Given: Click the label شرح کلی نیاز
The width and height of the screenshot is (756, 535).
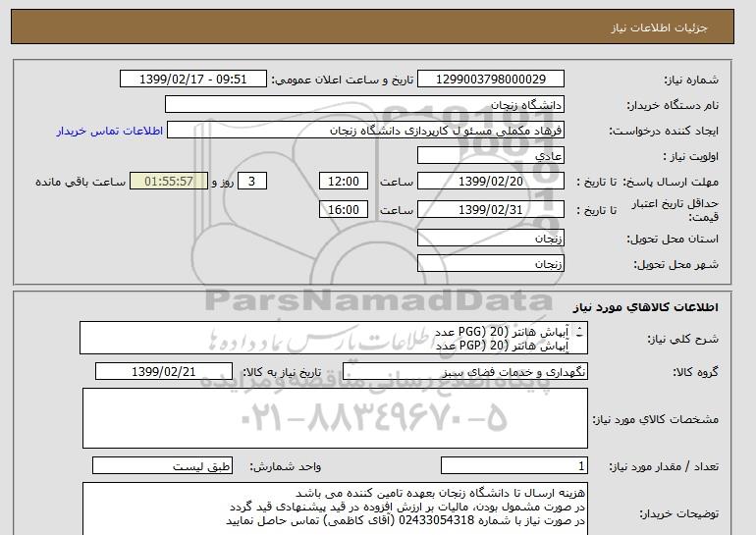Looking at the screenshot, I should pos(682,339).
